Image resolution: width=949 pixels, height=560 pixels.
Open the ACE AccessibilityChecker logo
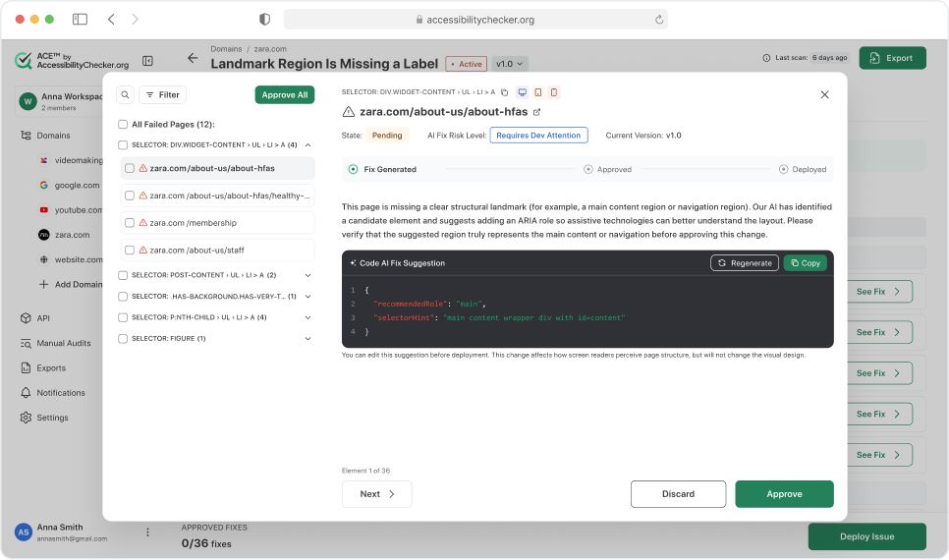72,61
